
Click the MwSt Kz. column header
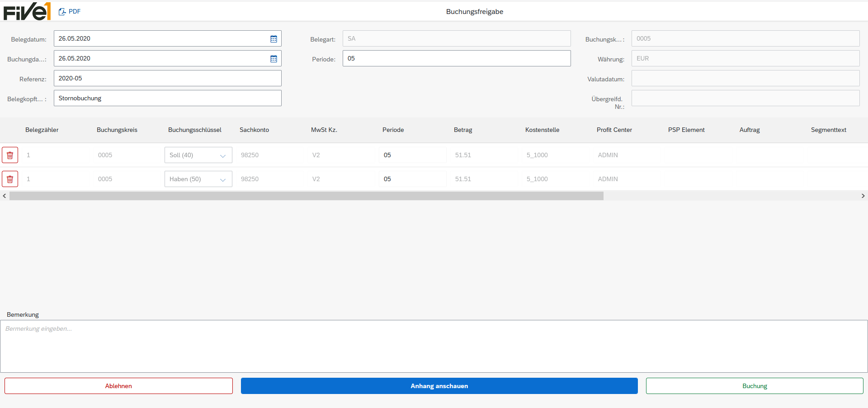(x=324, y=130)
